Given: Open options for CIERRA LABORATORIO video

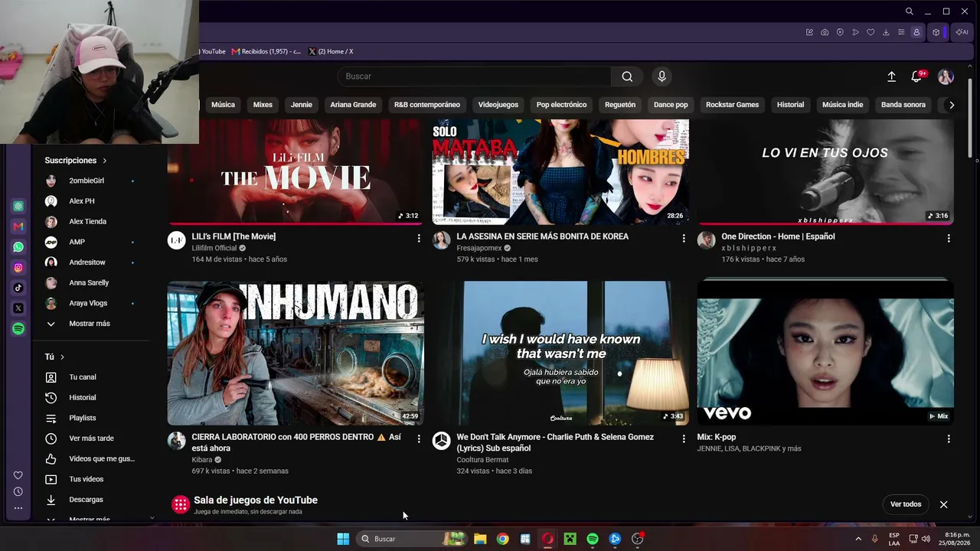Looking at the screenshot, I should click(x=419, y=439).
